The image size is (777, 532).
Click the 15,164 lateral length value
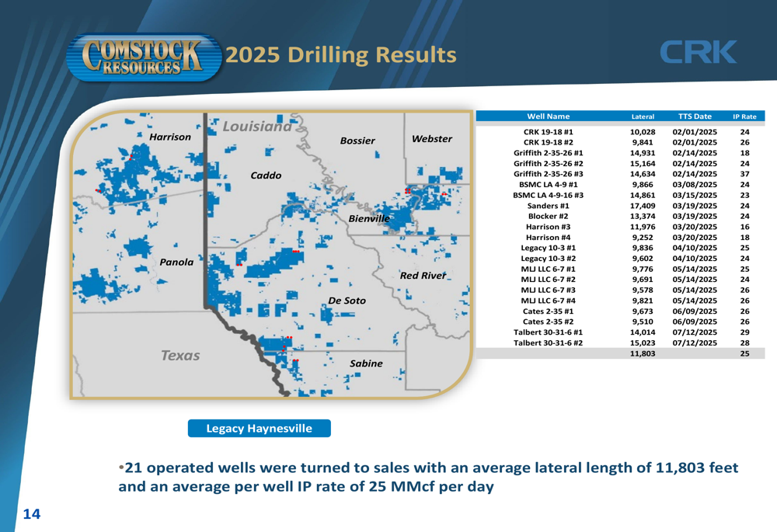click(x=643, y=163)
